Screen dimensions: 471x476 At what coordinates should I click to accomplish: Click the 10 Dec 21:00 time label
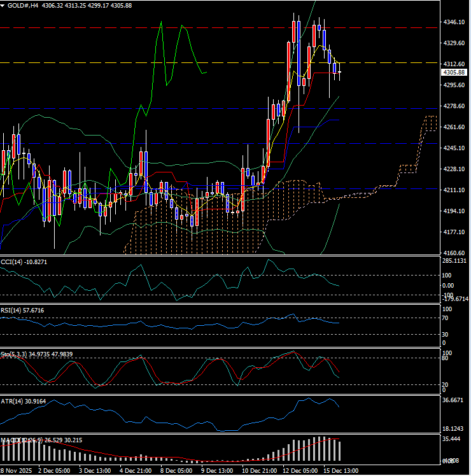(x=260, y=471)
